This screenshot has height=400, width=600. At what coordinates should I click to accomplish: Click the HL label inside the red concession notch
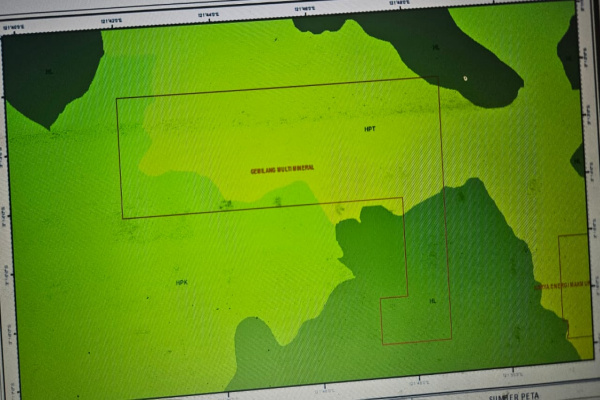[432, 300]
